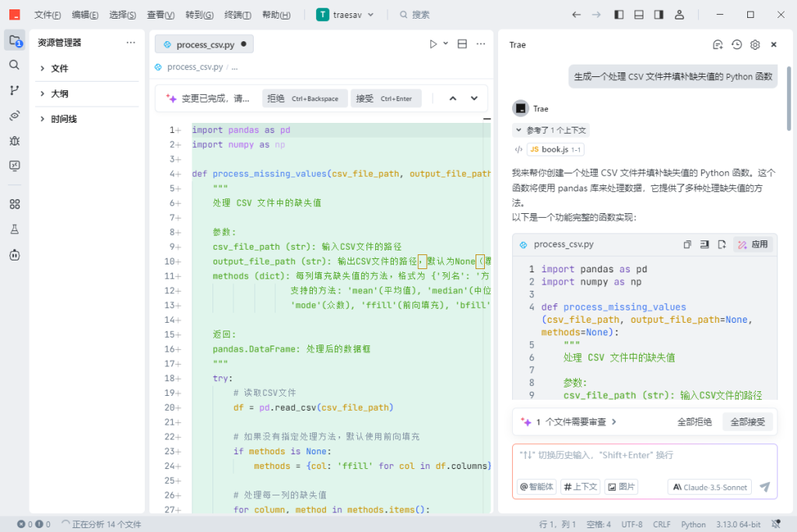
Task: Toggle notifications bell in status bar
Action: point(776,524)
